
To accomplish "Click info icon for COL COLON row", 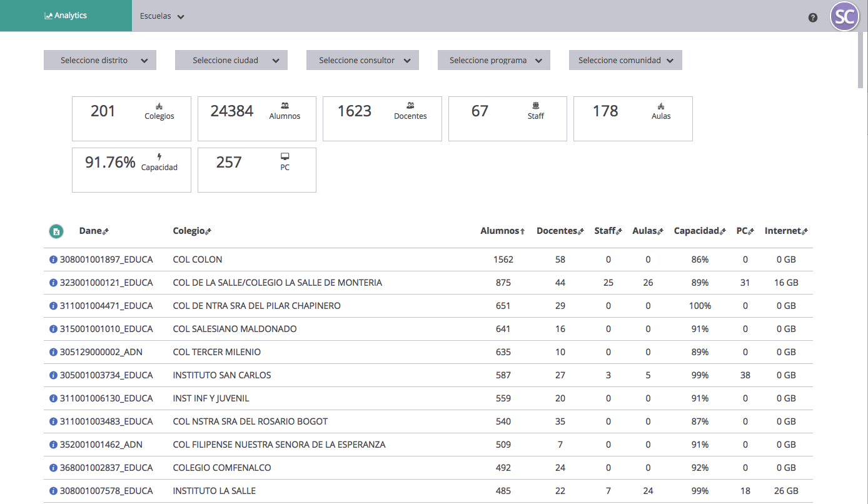I will (53, 260).
